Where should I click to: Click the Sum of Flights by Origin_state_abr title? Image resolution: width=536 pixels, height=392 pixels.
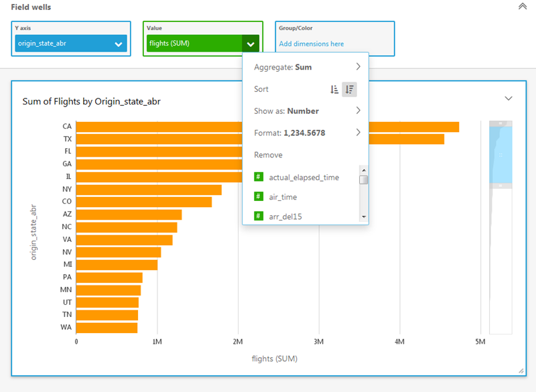coord(91,101)
